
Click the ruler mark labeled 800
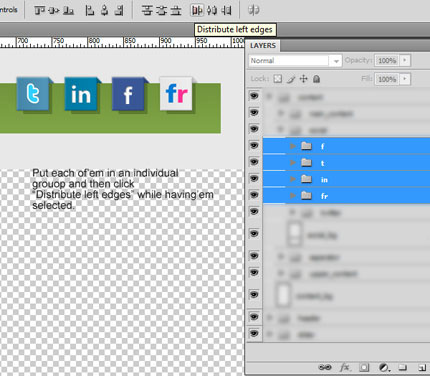[94, 41]
